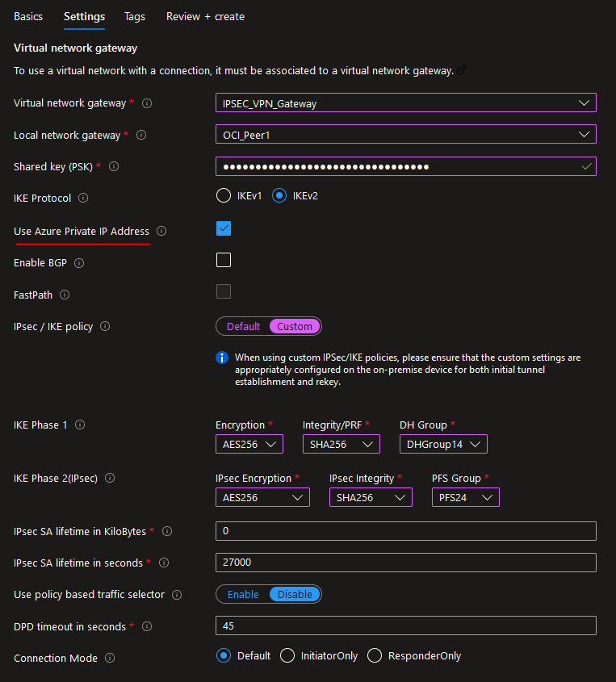Open the PFS Group dropdown

465,498
